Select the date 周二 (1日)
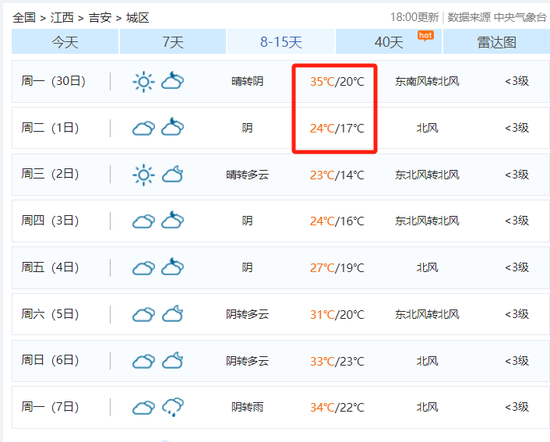The height and width of the screenshot is (442, 550). tap(50, 128)
